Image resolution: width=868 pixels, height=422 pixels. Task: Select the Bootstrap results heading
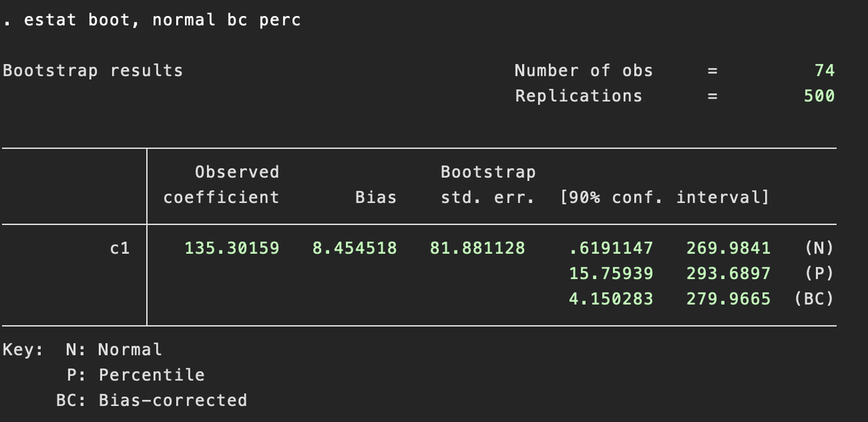[93, 71]
